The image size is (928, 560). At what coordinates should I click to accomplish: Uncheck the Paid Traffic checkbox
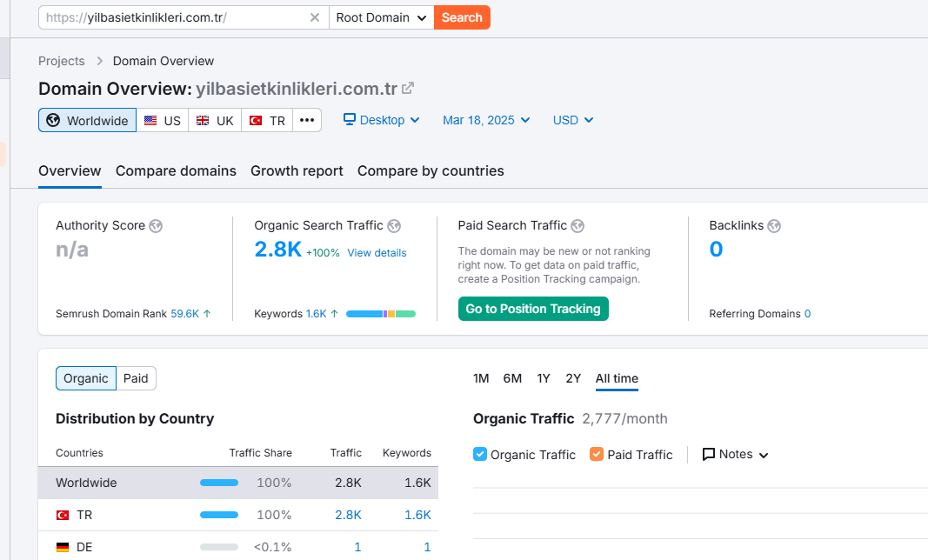point(597,454)
